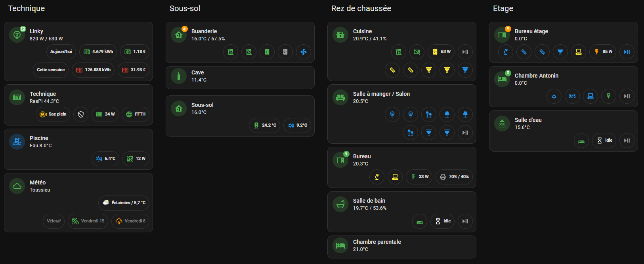Click the Sous-sol 24.2 °C temperature chip
The image size is (644, 264).
point(265,125)
